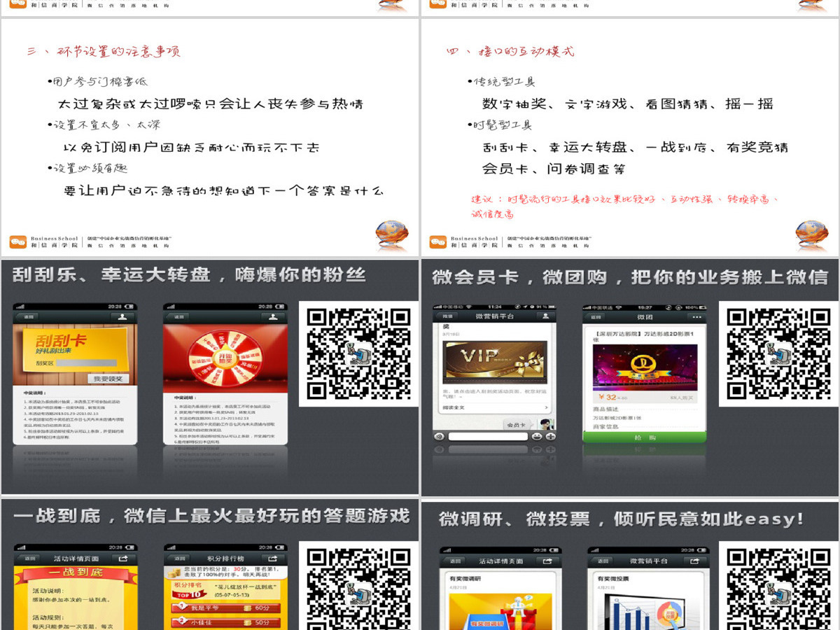This screenshot has height=630, width=840.
Task: Tap 返回 on the 积分排行榜 phone
Action: (x=180, y=559)
